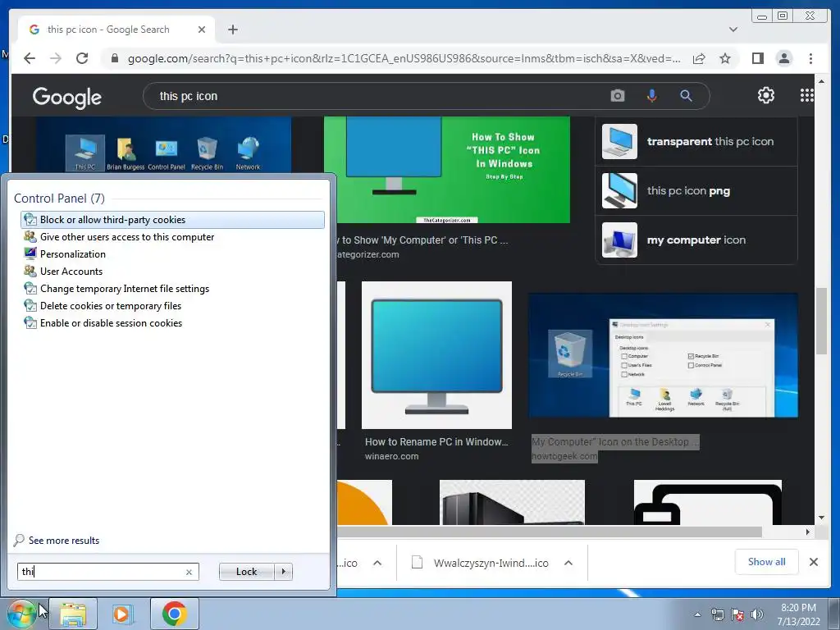
Task: Select 'my computer icon' suggestion
Action: coord(696,240)
